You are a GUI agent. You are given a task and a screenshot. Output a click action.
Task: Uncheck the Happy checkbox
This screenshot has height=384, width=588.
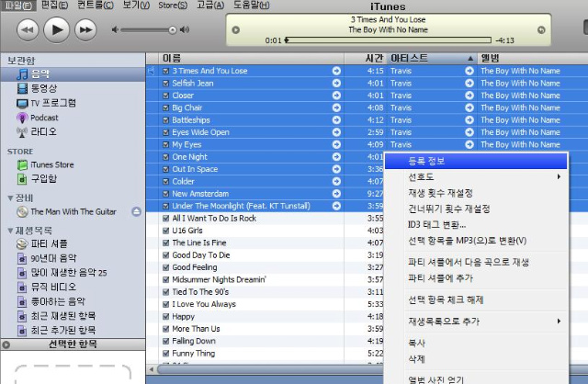coord(165,317)
